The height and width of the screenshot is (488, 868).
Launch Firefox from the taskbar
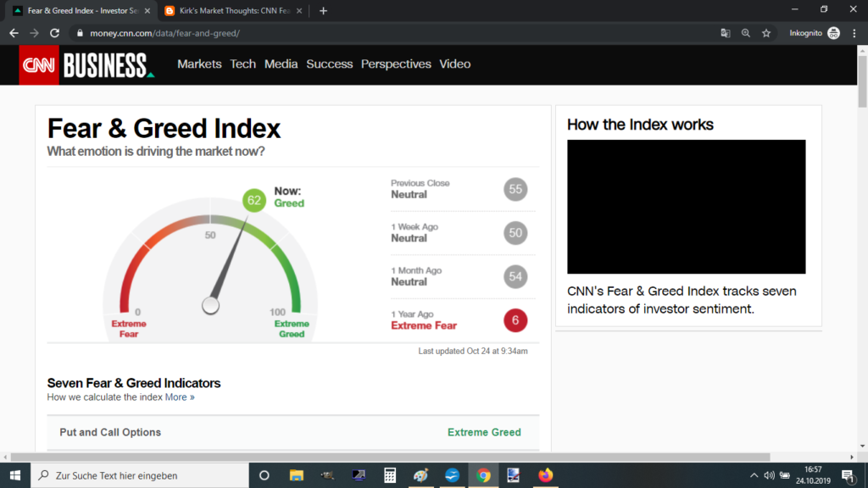tap(545, 475)
